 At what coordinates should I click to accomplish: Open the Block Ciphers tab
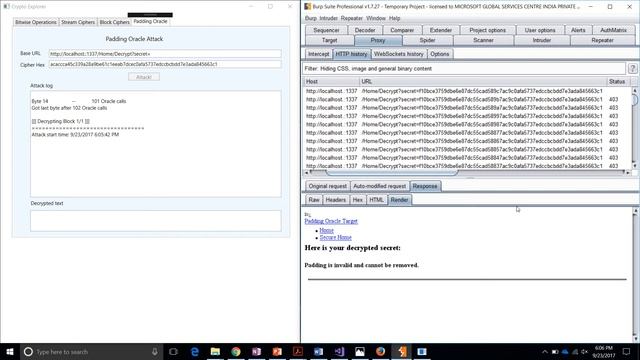click(x=115, y=22)
